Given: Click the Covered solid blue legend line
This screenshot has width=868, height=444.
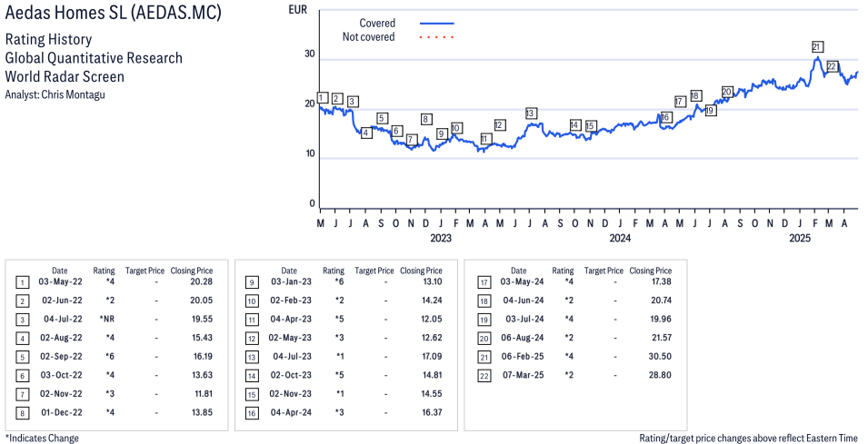Looking at the screenshot, I should tap(437, 24).
